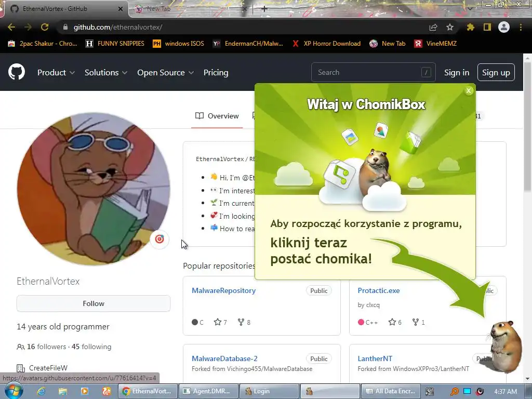Click the clock showing 4:37 AM
Screen dimensions: 532x399
(506, 391)
